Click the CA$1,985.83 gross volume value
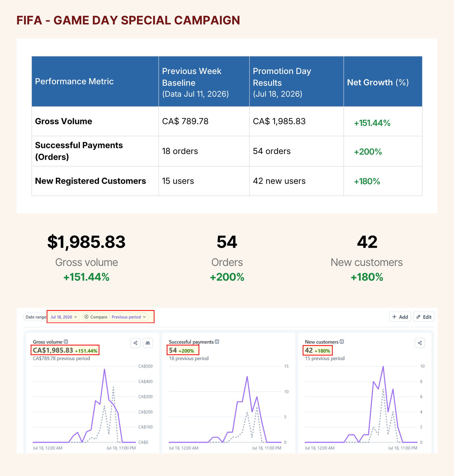 [x=53, y=350]
